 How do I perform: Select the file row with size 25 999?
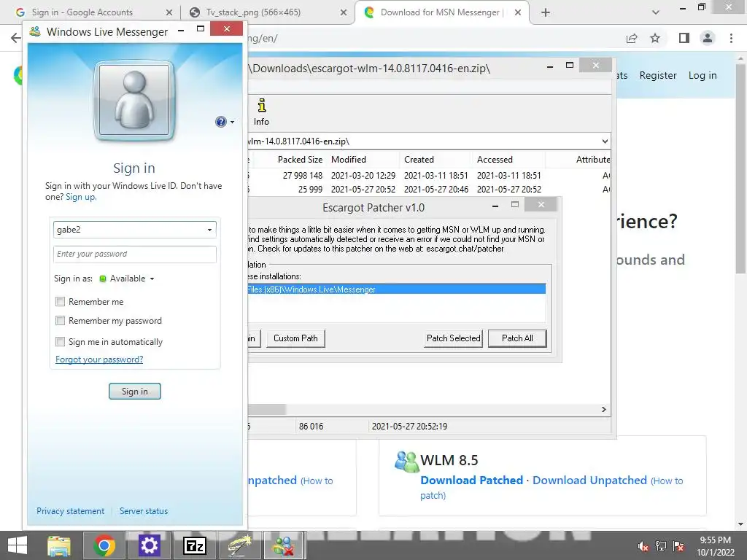click(x=429, y=190)
